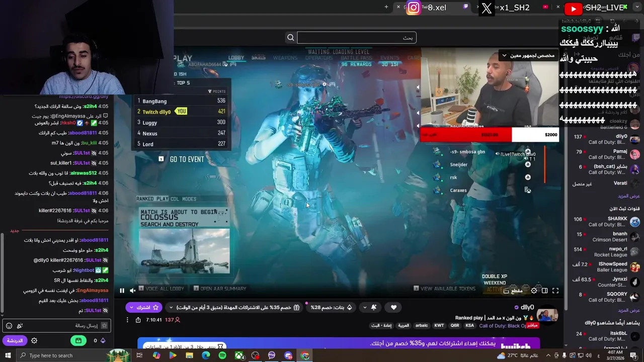This screenshot has height=362, width=644.
Task: Open Microsoft Edge from the taskbar
Action: click(206, 355)
